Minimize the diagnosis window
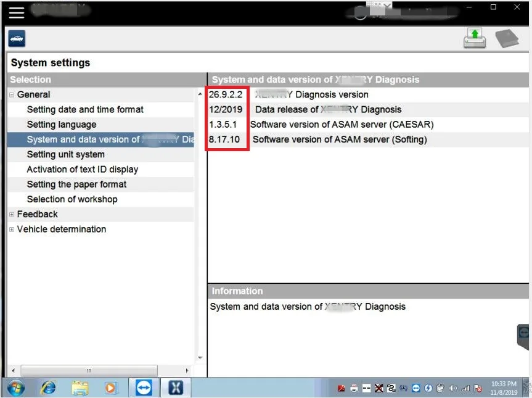 click(x=469, y=7)
